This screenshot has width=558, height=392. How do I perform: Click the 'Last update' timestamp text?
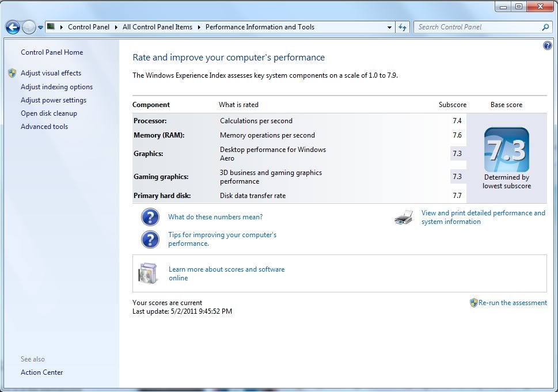coord(182,311)
